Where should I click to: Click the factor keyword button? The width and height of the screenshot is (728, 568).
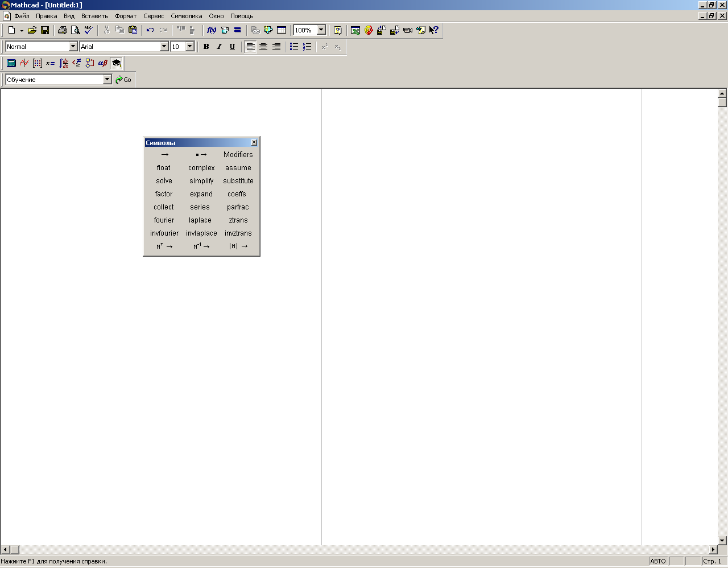click(164, 194)
